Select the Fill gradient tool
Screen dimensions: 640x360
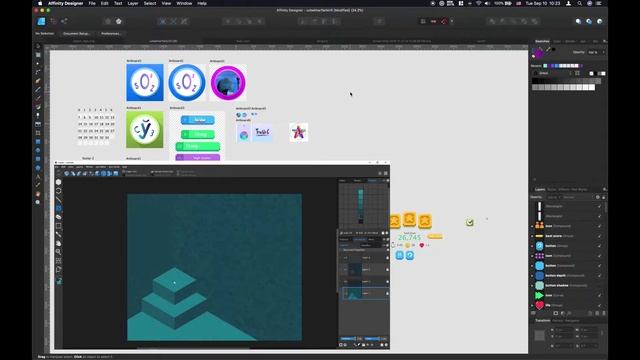pos(38,107)
